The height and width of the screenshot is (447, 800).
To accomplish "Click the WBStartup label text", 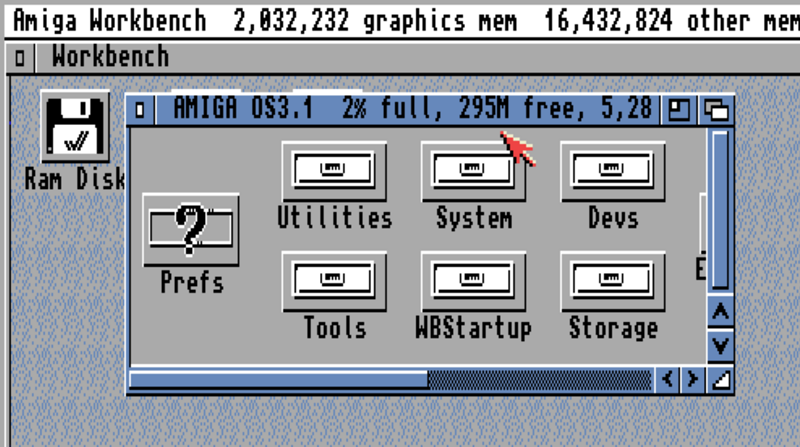I will 473,328.
